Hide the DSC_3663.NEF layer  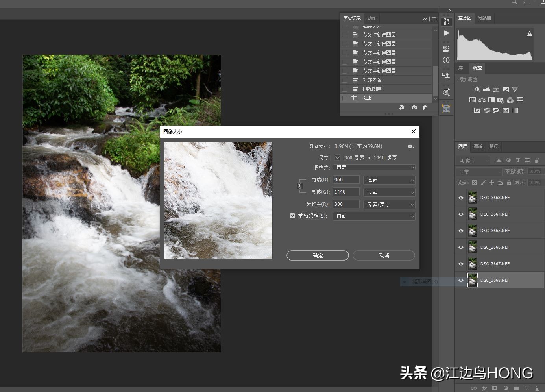(461, 198)
